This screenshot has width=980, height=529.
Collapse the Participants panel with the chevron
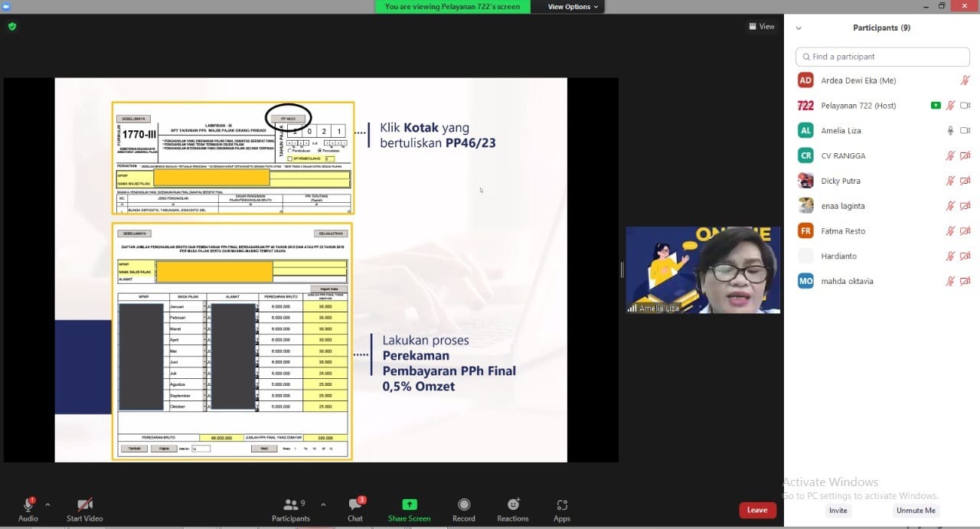(799, 28)
